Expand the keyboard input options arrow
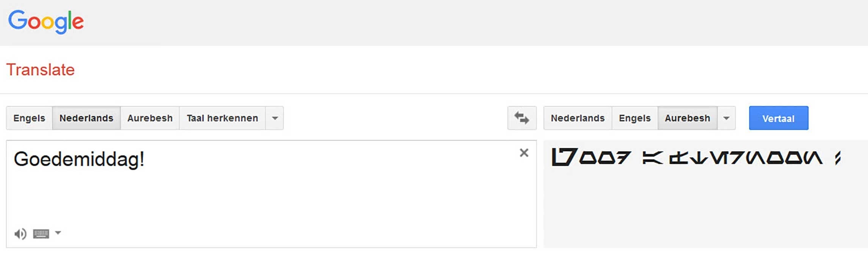Viewport: 868px width, 262px height. point(58,233)
